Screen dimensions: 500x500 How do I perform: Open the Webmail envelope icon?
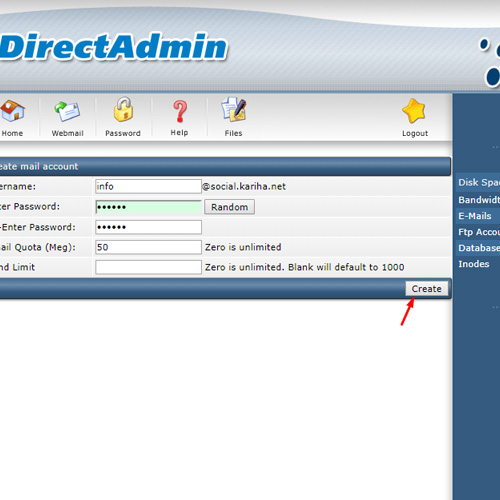pyautogui.click(x=67, y=112)
